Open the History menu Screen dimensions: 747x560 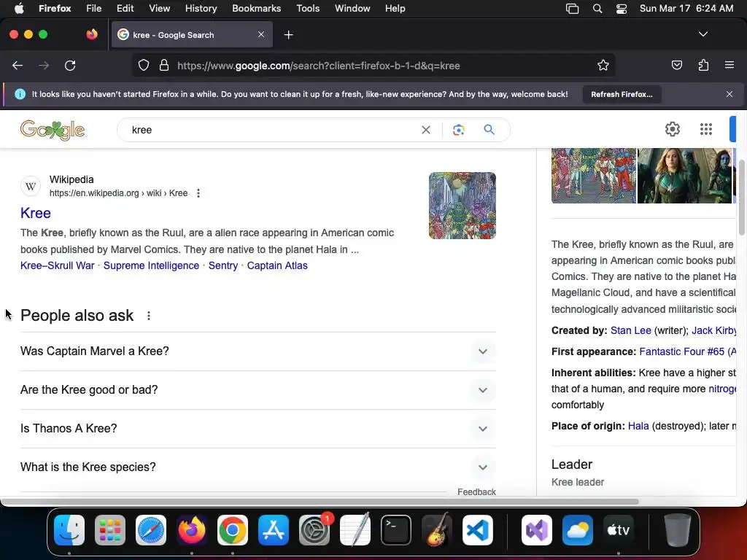click(201, 8)
